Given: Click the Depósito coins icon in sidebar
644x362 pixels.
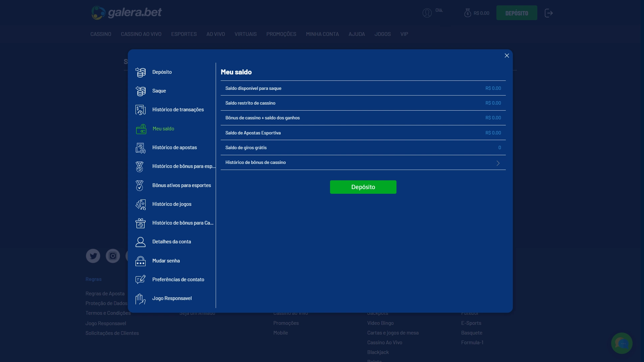Looking at the screenshot, I should 141,72.
